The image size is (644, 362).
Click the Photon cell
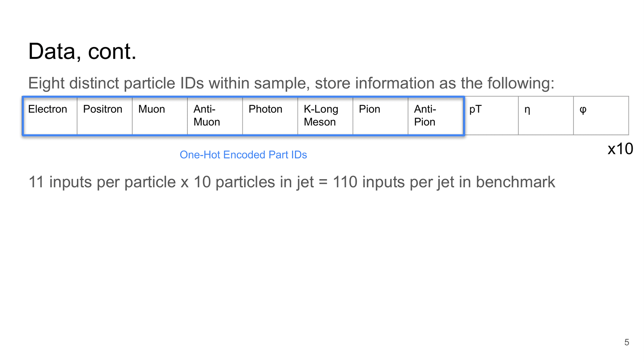coord(270,116)
